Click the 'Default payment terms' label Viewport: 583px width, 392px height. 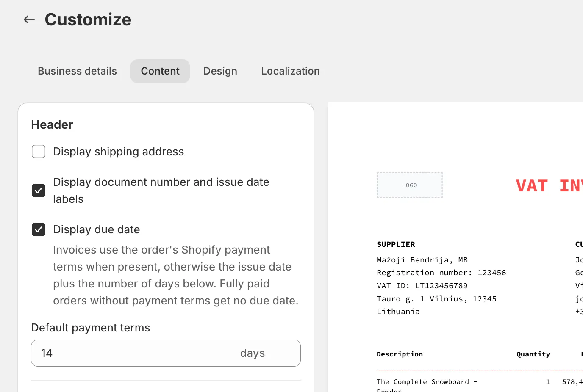click(91, 328)
